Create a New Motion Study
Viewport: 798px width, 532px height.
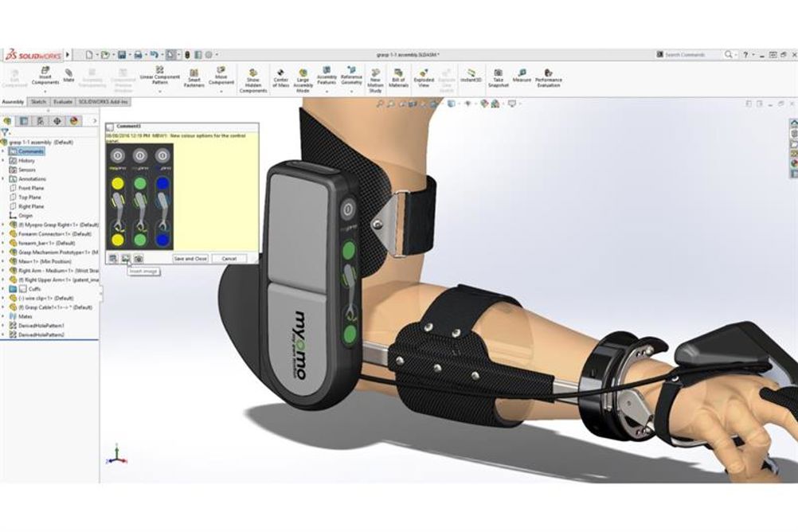375,81
